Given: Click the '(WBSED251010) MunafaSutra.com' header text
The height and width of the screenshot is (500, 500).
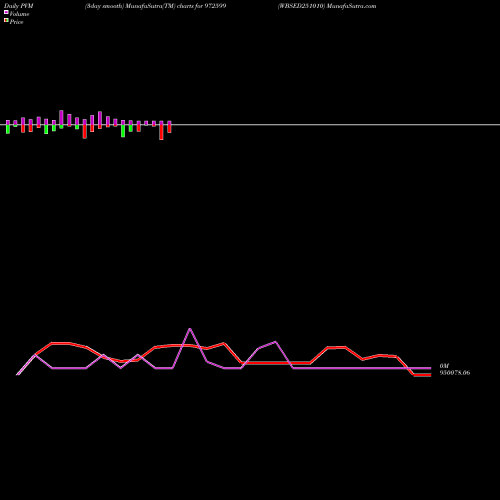Looking at the screenshot, I should 327,6.
